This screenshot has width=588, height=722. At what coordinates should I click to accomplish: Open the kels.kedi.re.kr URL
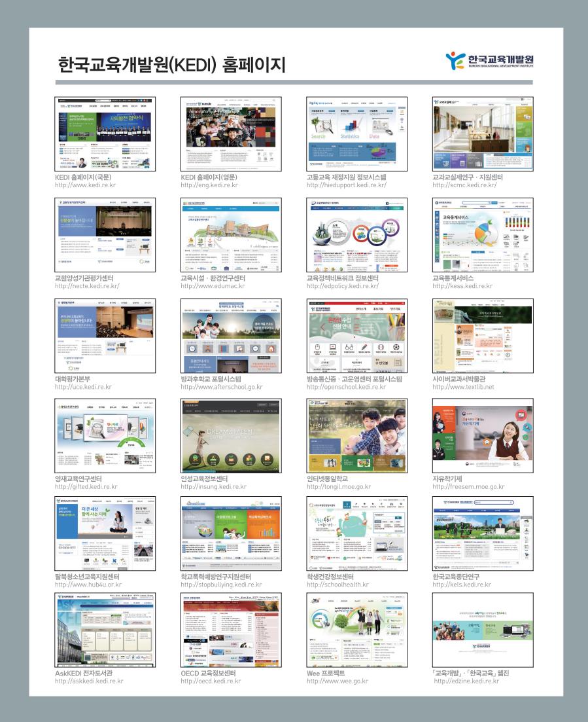462,585
